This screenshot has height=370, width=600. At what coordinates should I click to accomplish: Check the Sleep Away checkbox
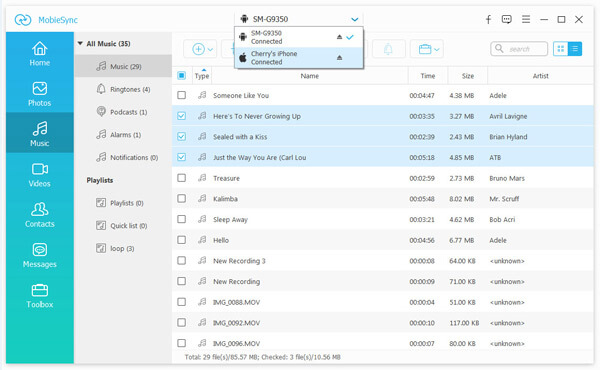pos(181,219)
